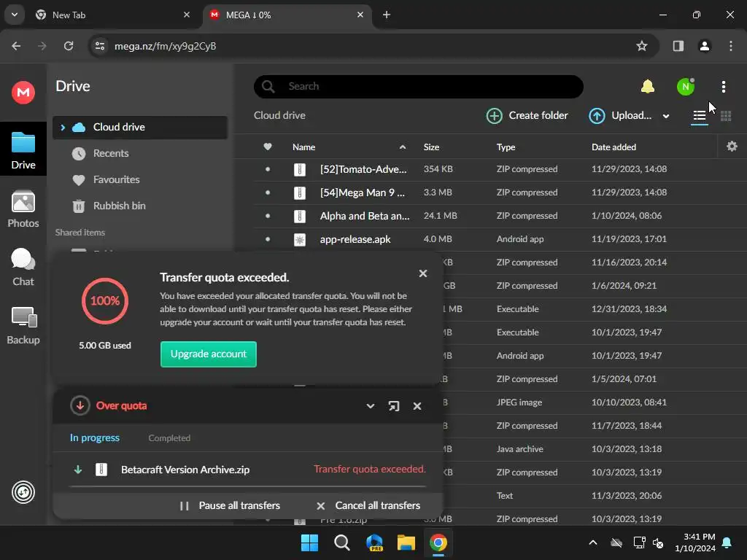Open the Chat section
747x560 pixels.
pos(23,267)
